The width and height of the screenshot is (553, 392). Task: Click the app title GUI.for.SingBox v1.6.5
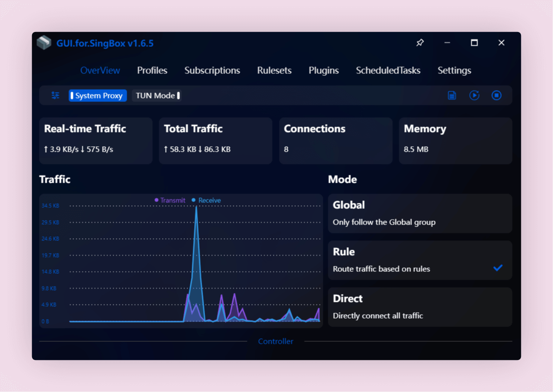105,43
